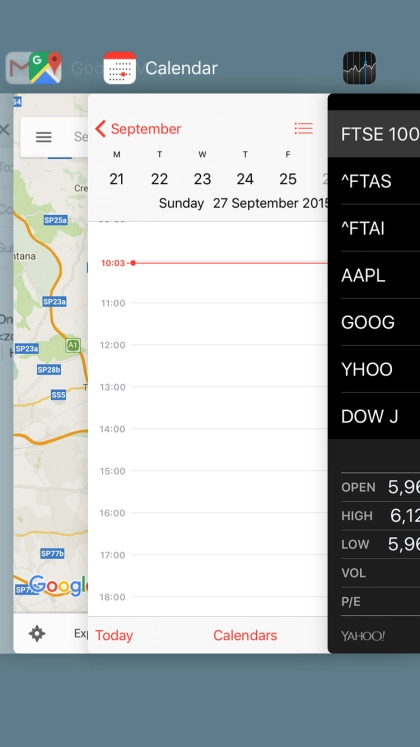Image resolution: width=420 pixels, height=747 pixels.
Task: Open the Maps hamburger menu
Action: pyautogui.click(x=44, y=137)
